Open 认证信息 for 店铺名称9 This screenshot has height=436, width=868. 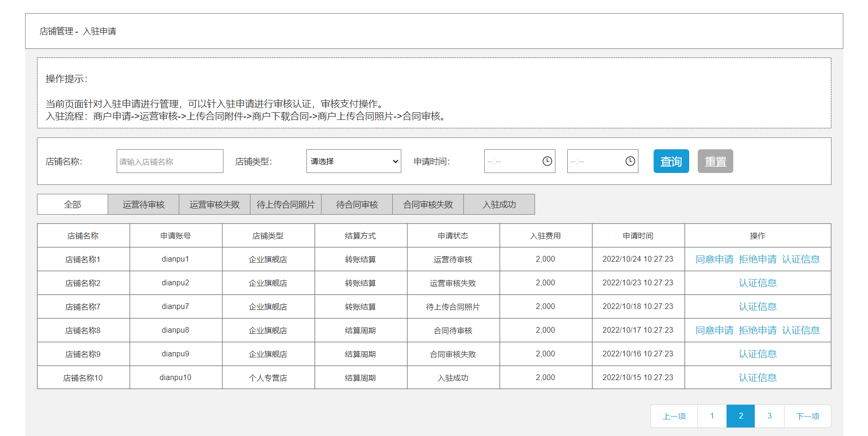pyautogui.click(x=758, y=354)
